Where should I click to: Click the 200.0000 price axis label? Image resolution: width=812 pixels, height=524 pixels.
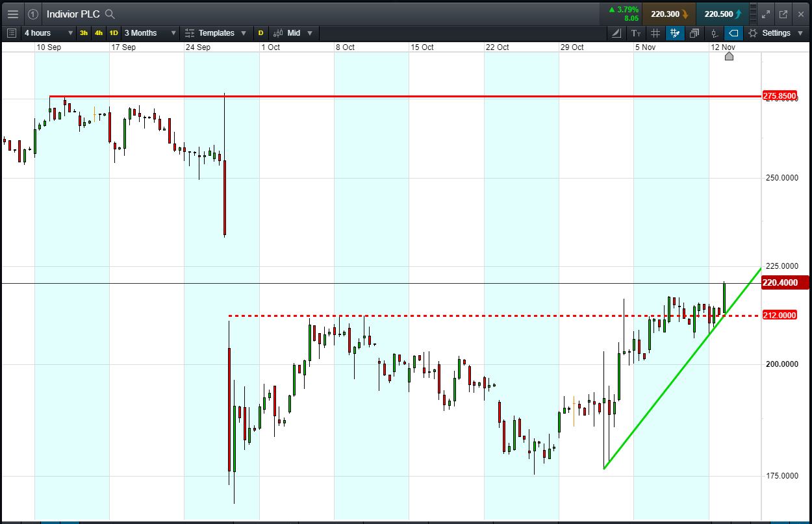coord(781,364)
